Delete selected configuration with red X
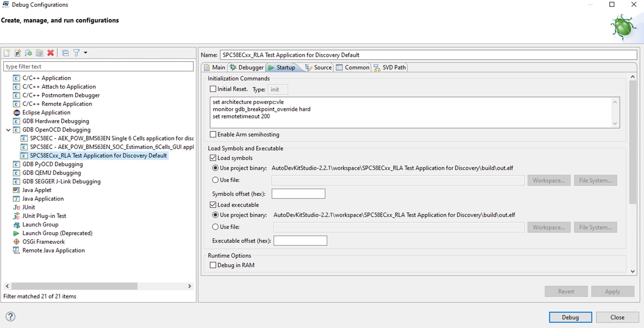This screenshot has height=328, width=644. tap(51, 53)
